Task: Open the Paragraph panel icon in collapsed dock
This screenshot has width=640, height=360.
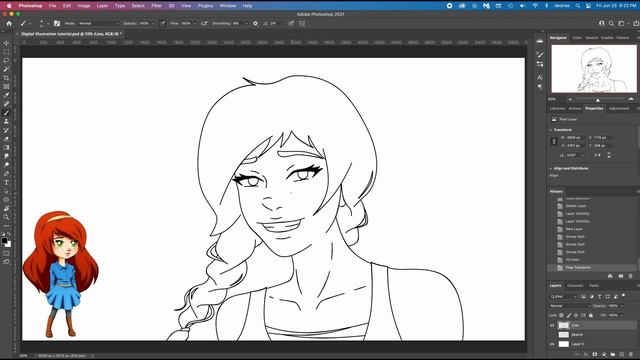Action: click(540, 87)
